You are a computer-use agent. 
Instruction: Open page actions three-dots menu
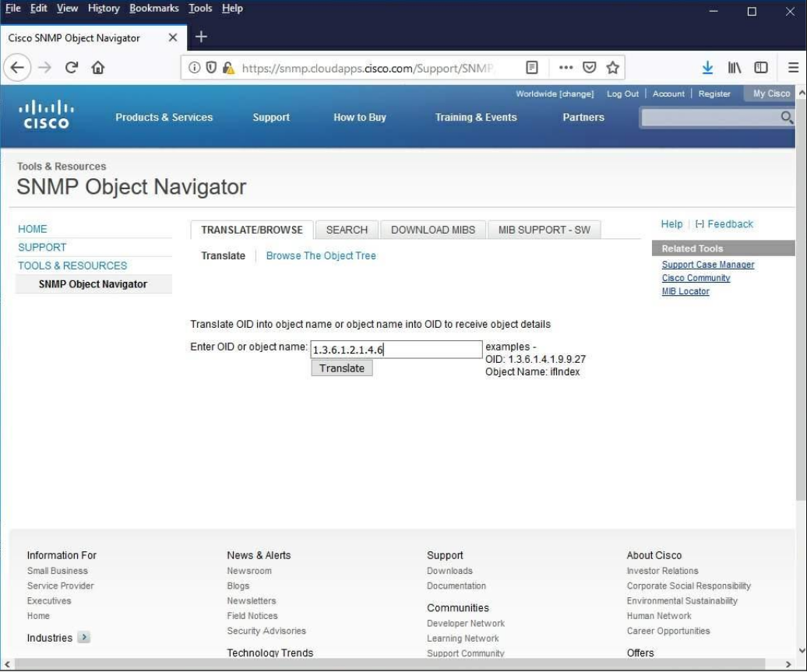click(x=566, y=68)
